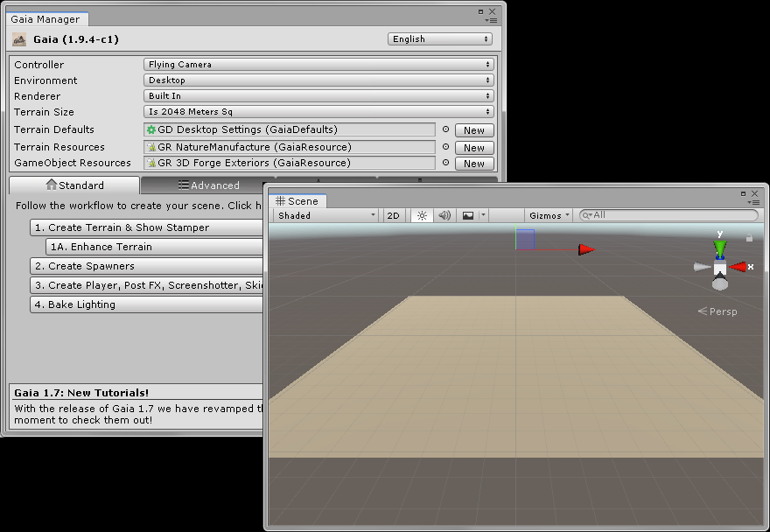
Task: Open the English language dropdown
Action: tap(440, 38)
